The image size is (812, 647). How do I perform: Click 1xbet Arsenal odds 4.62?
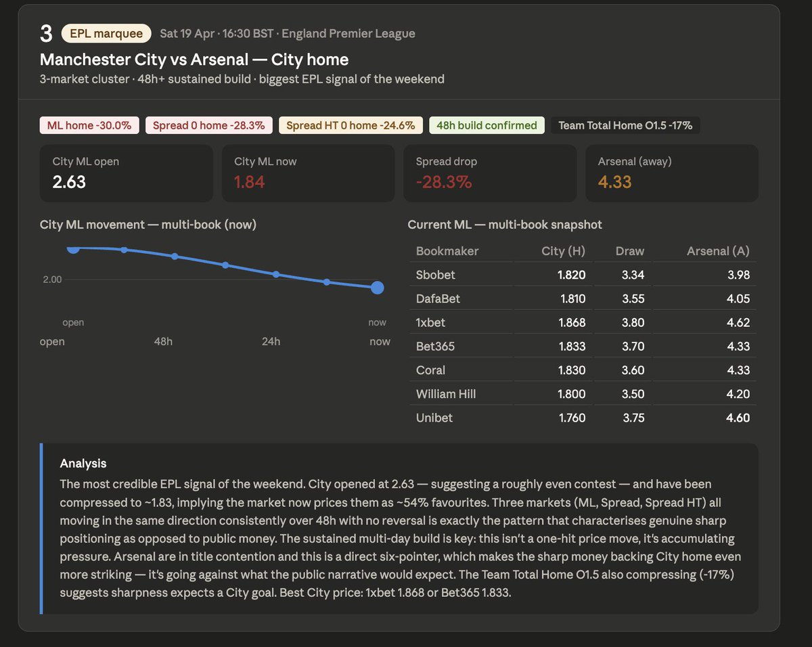pos(738,322)
